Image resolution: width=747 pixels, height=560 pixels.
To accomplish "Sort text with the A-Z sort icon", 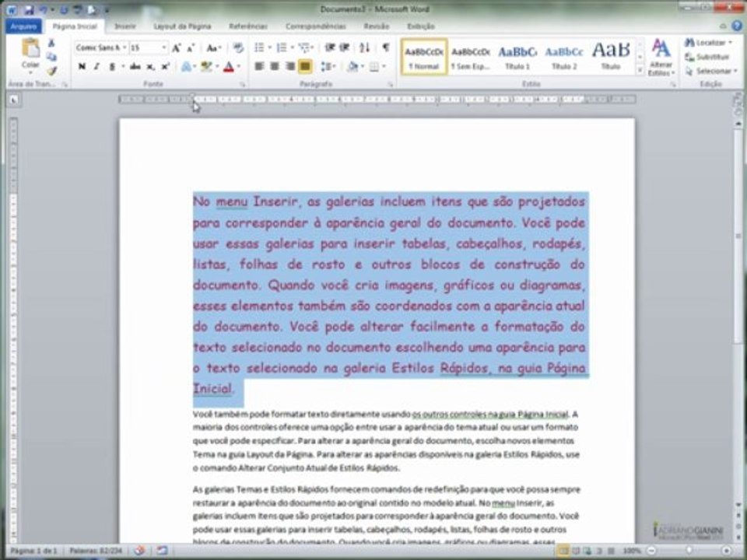I will pyautogui.click(x=364, y=47).
